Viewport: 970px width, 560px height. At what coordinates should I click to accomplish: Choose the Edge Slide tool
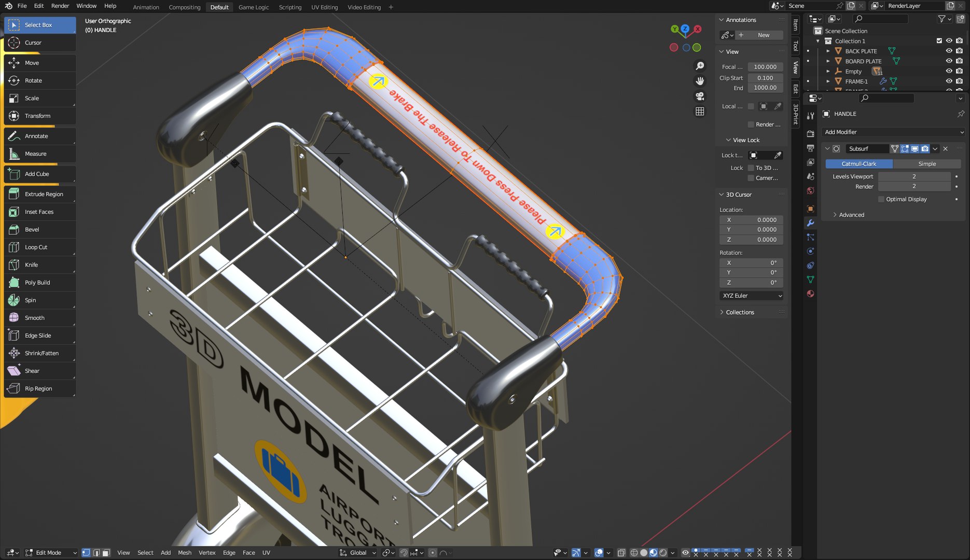coord(40,335)
